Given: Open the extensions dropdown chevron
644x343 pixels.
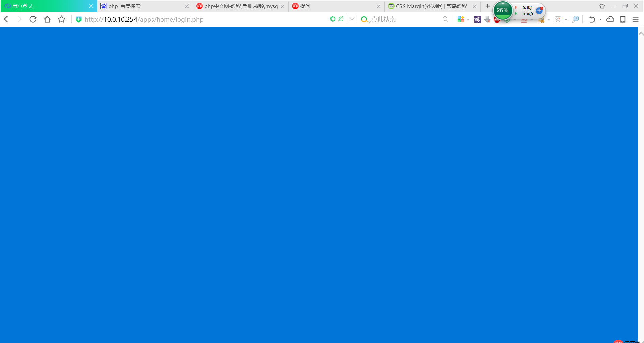Looking at the screenshot, I should [468, 19].
